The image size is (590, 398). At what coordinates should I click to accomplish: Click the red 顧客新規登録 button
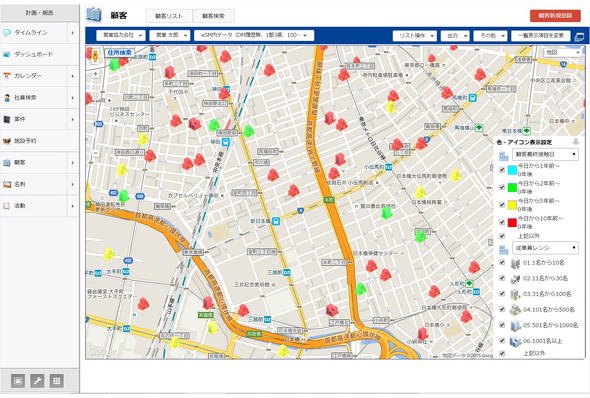coord(555,16)
